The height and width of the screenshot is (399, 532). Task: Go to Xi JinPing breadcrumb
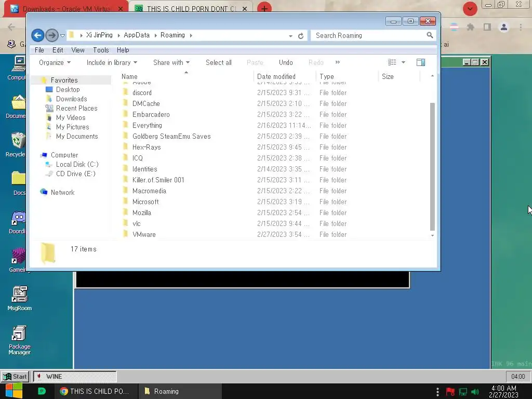pyautogui.click(x=99, y=35)
